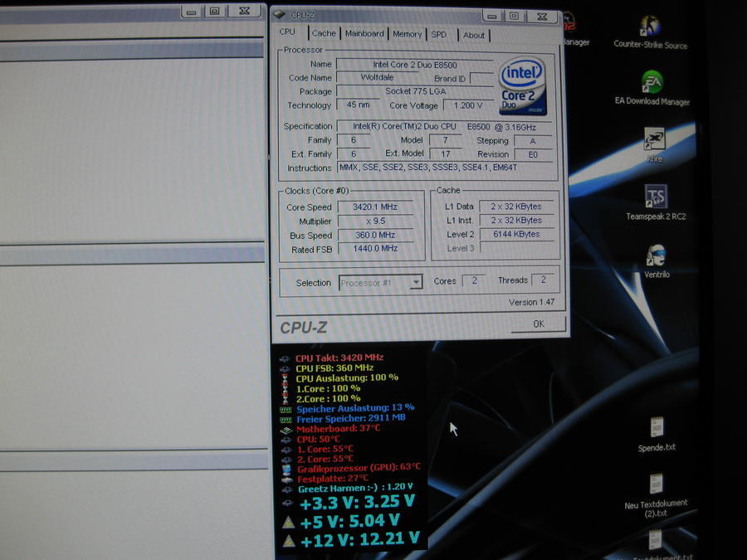Click icon beside Motherboard temperature
The image size is (747, 560).
coord(286,430)
